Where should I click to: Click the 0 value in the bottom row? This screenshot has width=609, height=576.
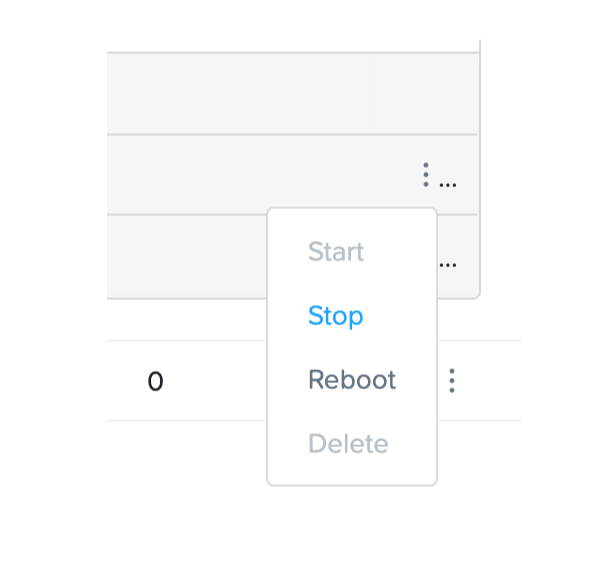coord(155,381)
